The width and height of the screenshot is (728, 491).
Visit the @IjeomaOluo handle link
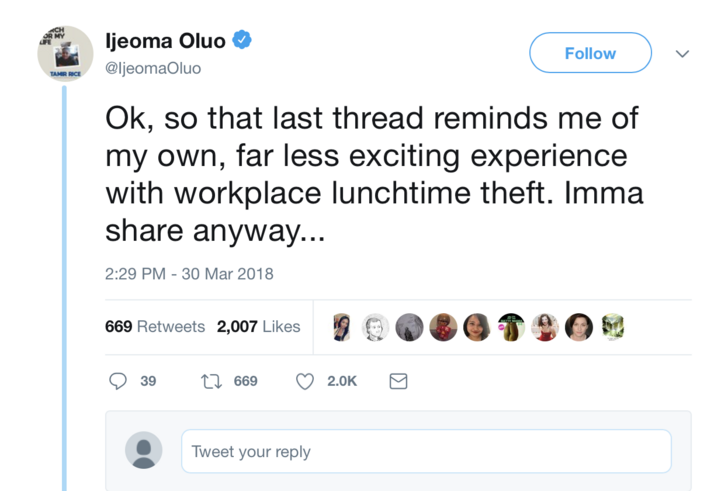point(153,68)
